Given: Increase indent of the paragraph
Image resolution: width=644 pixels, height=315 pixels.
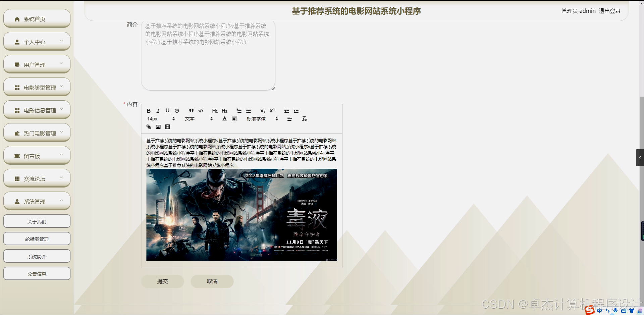Looking at the screenshot, I should 296,111.
